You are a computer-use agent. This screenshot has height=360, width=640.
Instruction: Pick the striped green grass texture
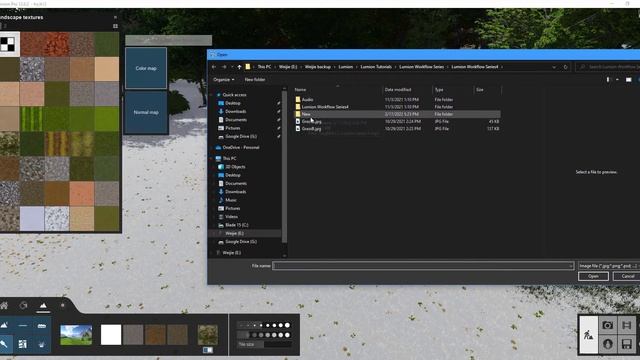click(x=31, y=119)
